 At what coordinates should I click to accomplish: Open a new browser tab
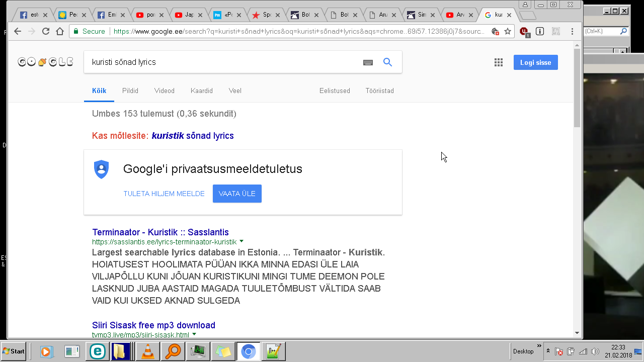(527, 15)
